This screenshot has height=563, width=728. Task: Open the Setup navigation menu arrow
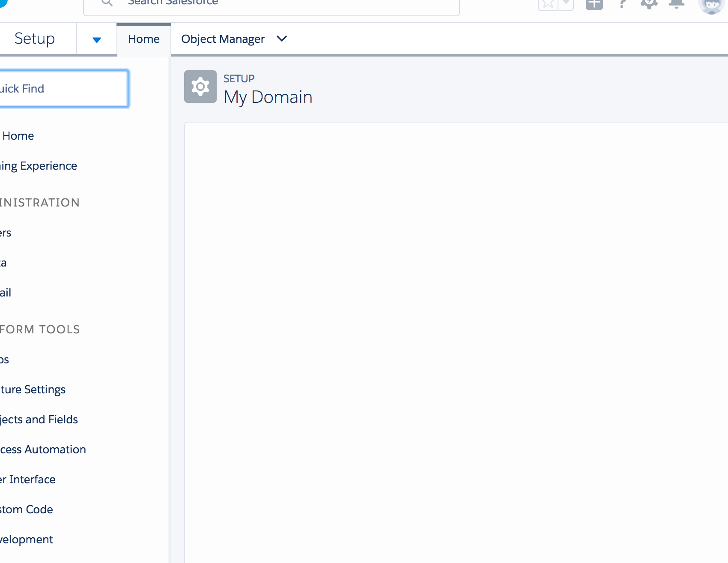click(97, 40)
